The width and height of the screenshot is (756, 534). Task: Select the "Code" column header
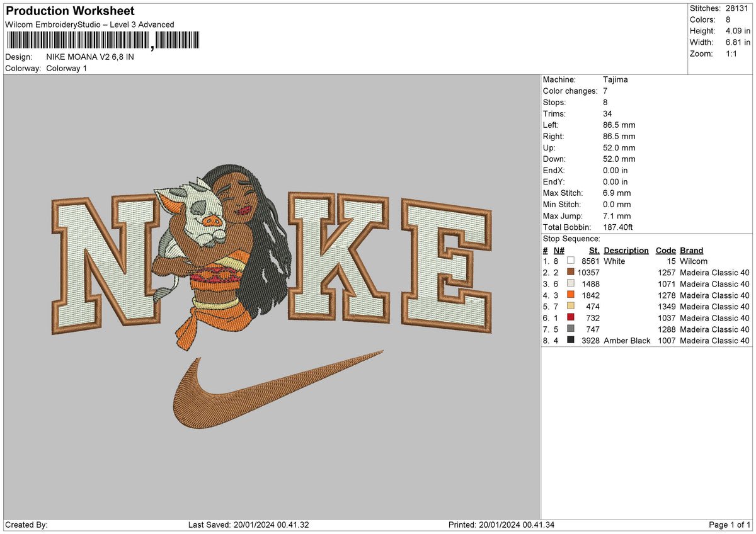click(665, 250)
